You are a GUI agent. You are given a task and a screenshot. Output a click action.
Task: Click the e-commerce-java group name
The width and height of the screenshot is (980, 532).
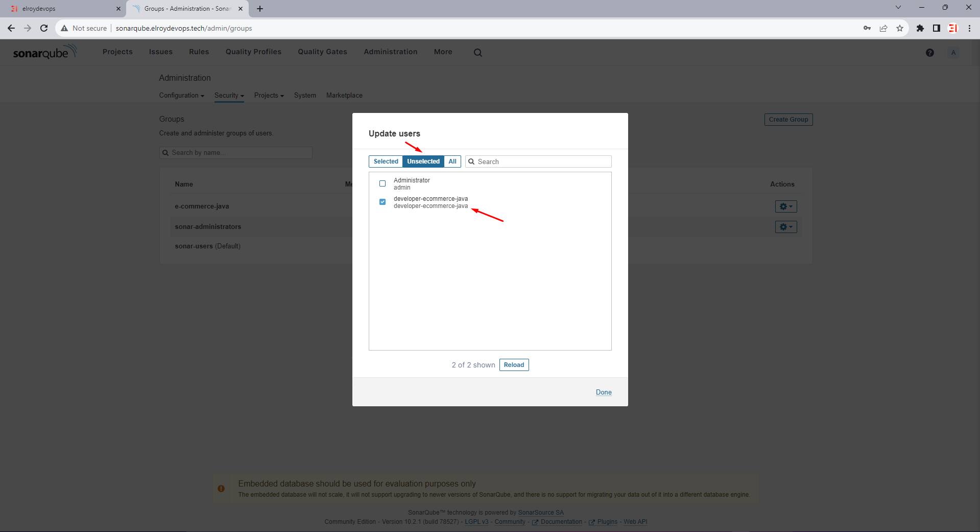(202, 206)
